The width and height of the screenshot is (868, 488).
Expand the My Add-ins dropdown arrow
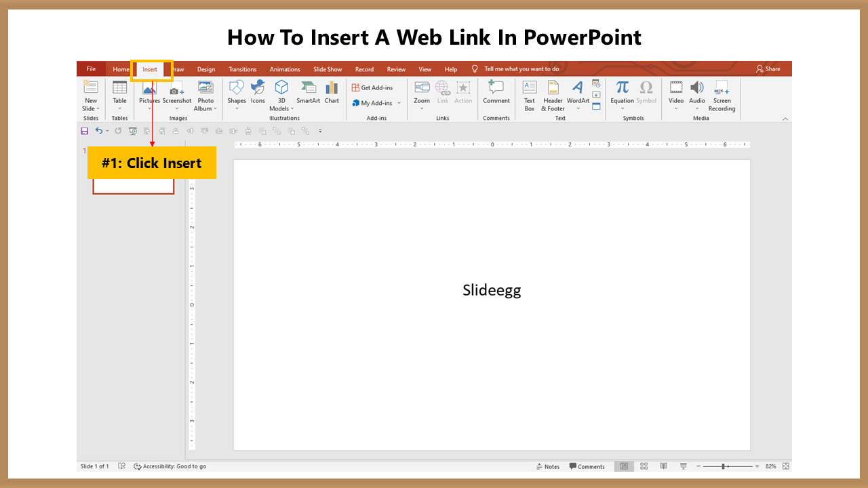399,103
